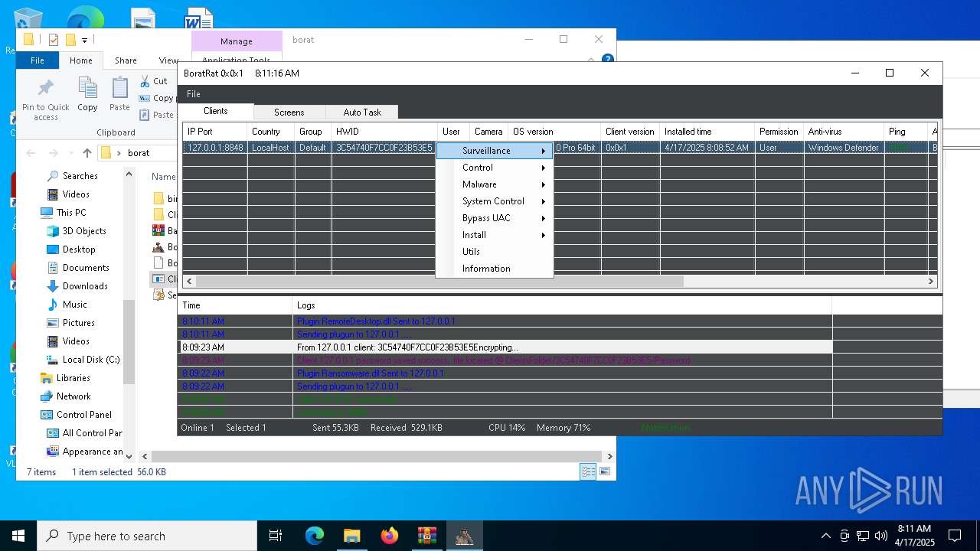This screenshot has height=551, width=980.
Task: Click the Logs column header
Action: coord(562,305)
